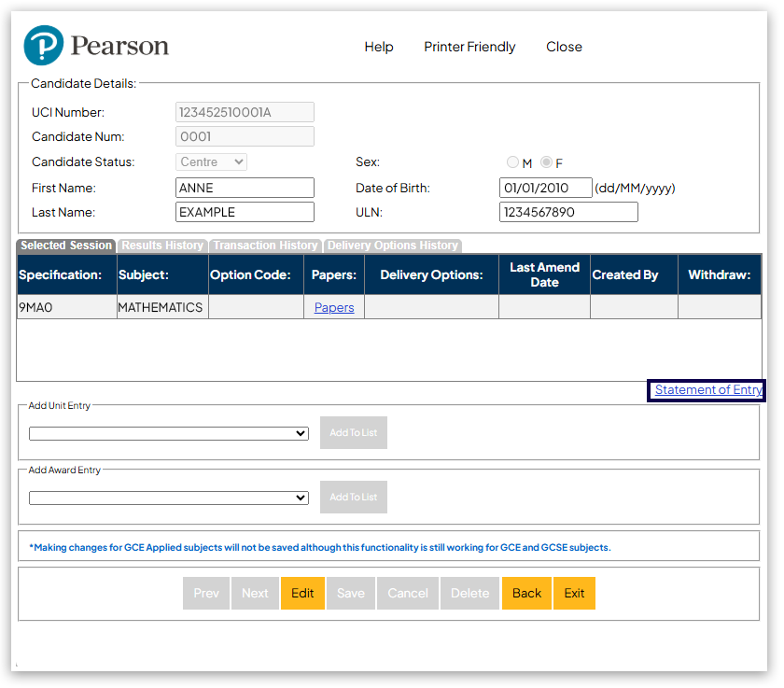Viewport: 784px width, 688px height.
Task: Open the Statement of Entry link
Action: (706, 390)
